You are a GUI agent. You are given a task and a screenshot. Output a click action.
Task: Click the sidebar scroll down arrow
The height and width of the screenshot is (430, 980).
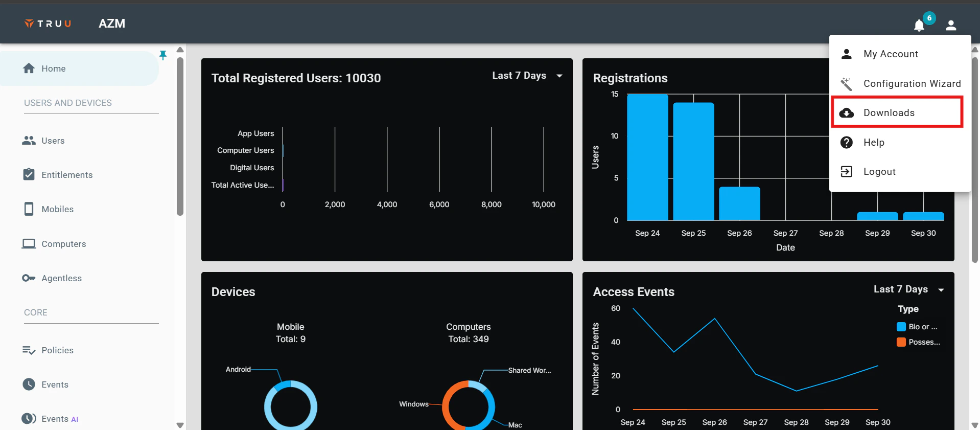180,425
